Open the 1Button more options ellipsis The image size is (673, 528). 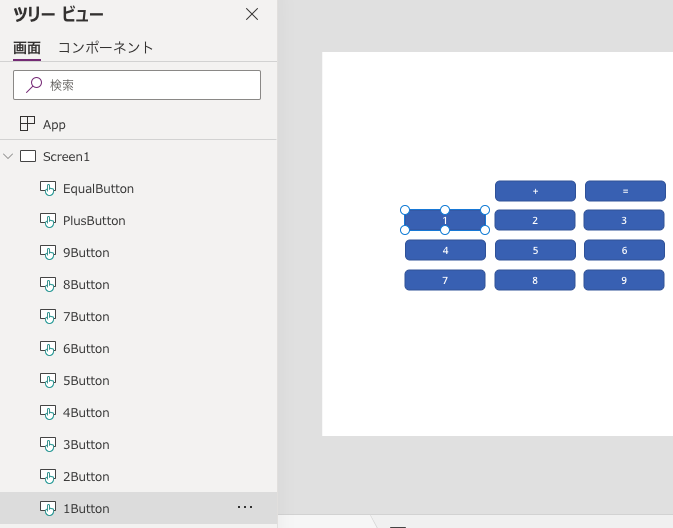(245, 507)
